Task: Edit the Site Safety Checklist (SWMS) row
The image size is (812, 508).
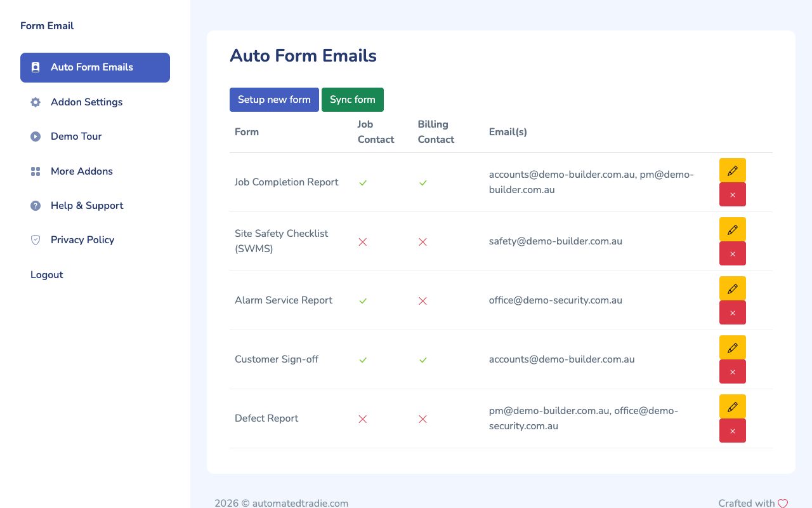Action: point(733,229)
